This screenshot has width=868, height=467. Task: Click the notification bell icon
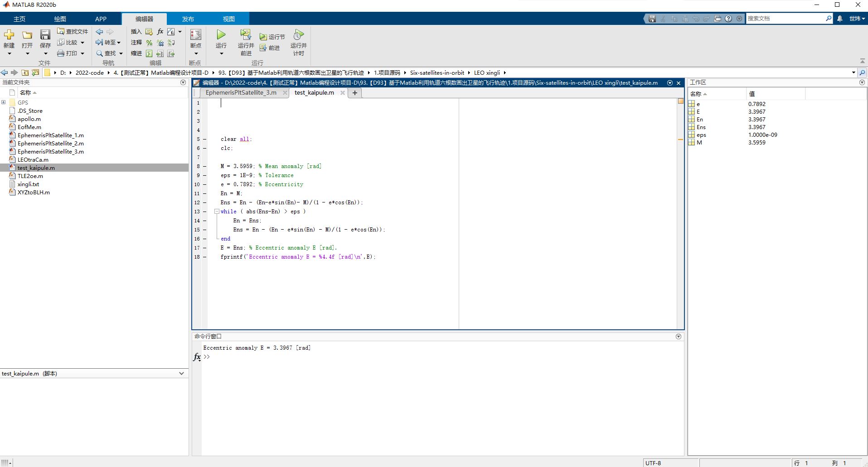[840, 19]
